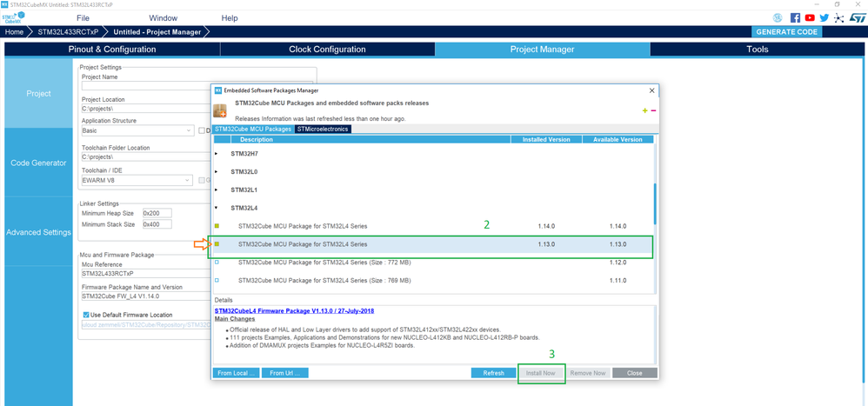
Task: Click the GENERATE CODE button
Action: tap(786, 32)
